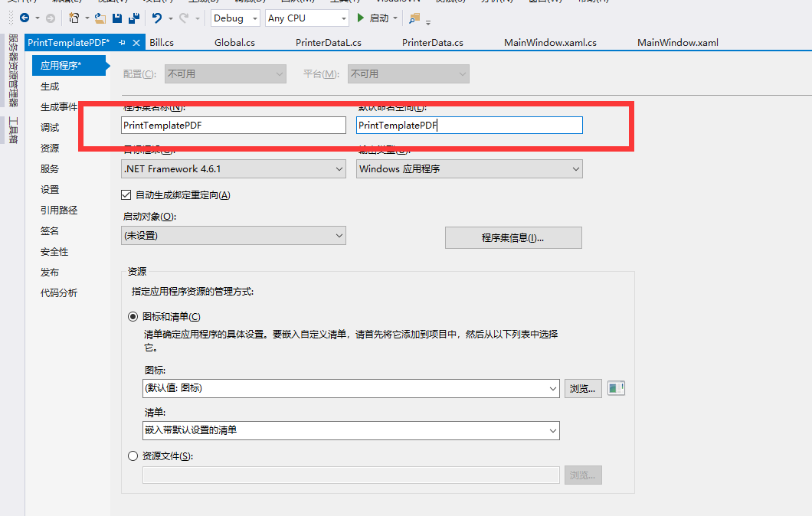This screenshot has height=516, width=812.
Task: Click the Navigate Forward arrow icon
Action: 51,18
